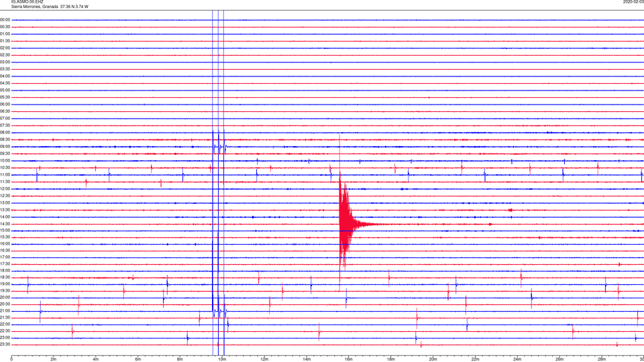Click the 6m axis tick label

click(138, 359)
